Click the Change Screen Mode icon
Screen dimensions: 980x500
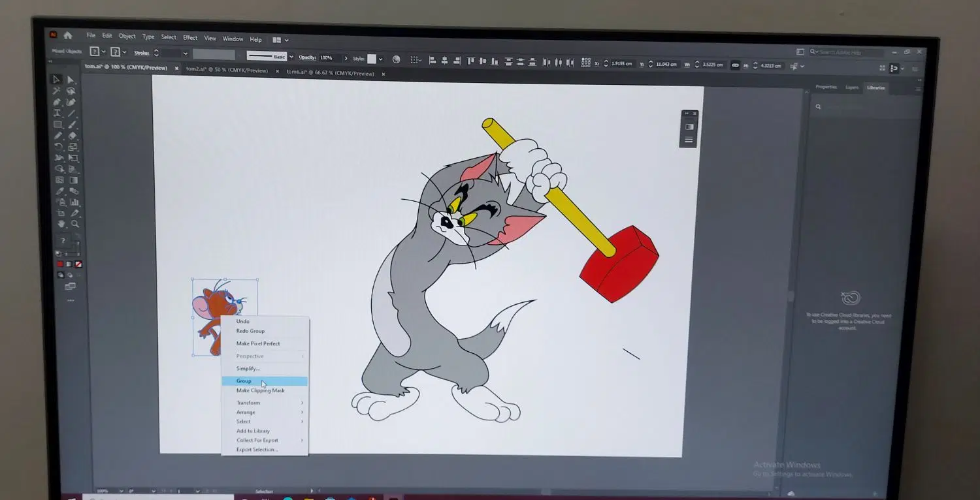pyautogui.click(x=70, y=286)
